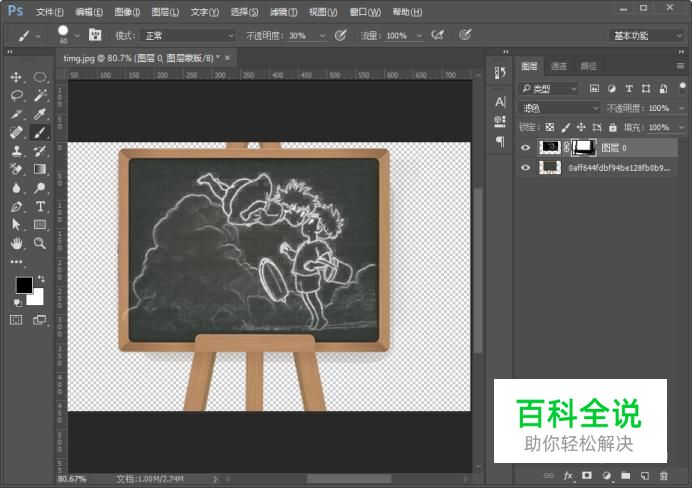Turn layer filtering on or off

(x=682, y=86)
